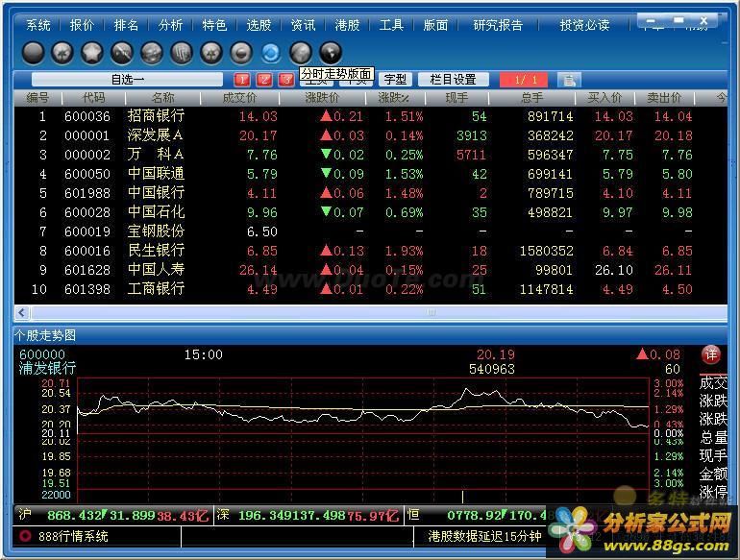Image resolution: width=740 pixels, height=560 pixels.
Task: Sort by the 总手 column header
Action: click(x=531, y=98)
